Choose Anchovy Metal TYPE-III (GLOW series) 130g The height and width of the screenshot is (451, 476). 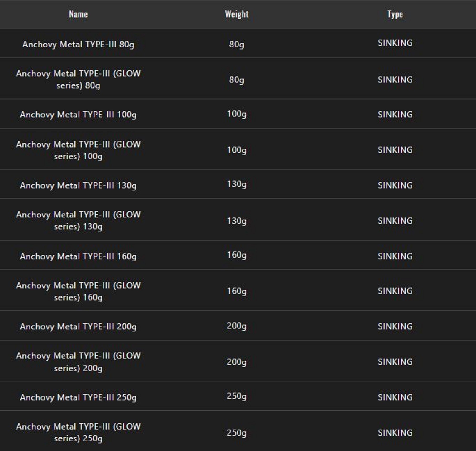pyautogui.click(x=78, y=220)
